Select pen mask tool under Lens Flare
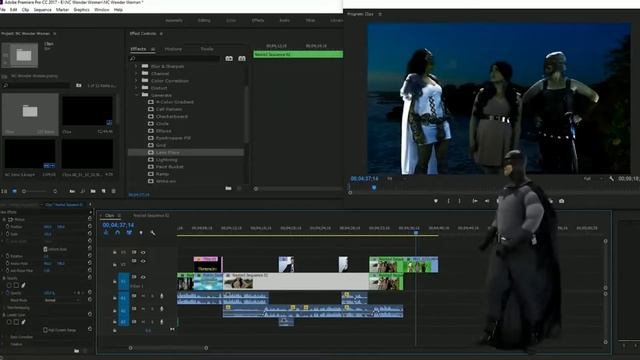This screenshot has width=640, height=360. click(23, 322)
